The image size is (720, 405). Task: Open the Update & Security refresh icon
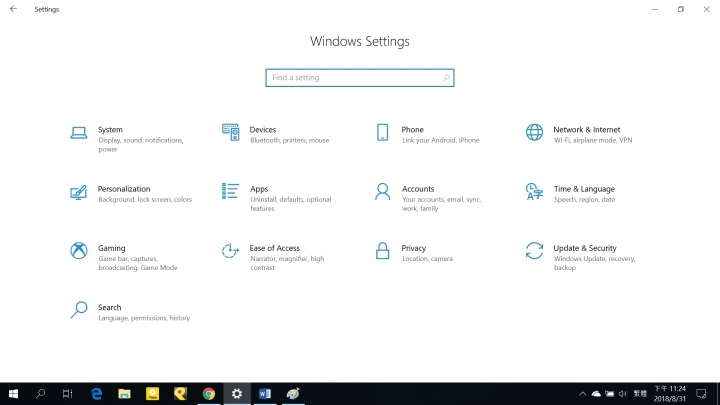tap(534, 251)
